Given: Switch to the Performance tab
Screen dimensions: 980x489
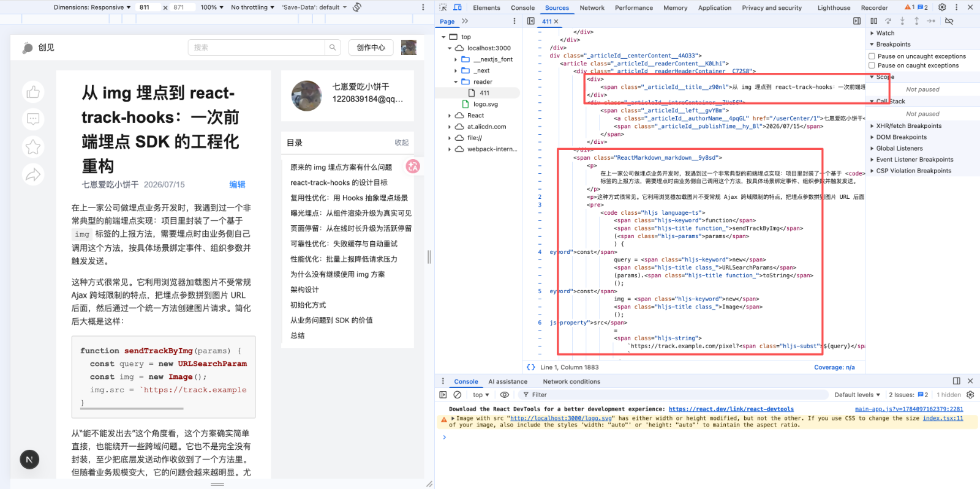Looking at the screenshot, I should click(x=634, y=8).
